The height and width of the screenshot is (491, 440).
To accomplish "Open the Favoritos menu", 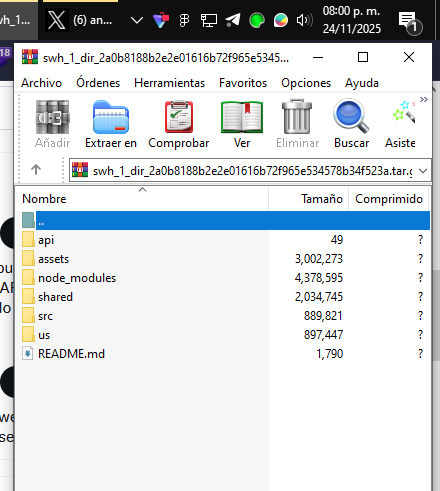I will [243, 83].
